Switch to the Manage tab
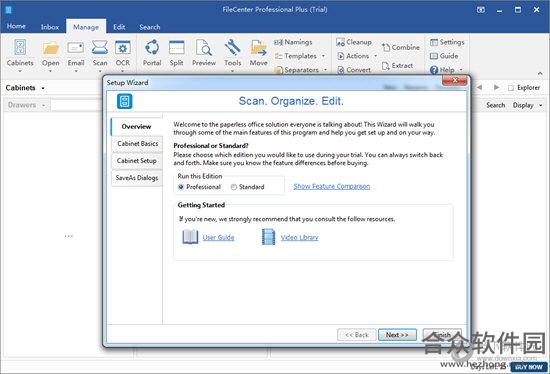 86,27
